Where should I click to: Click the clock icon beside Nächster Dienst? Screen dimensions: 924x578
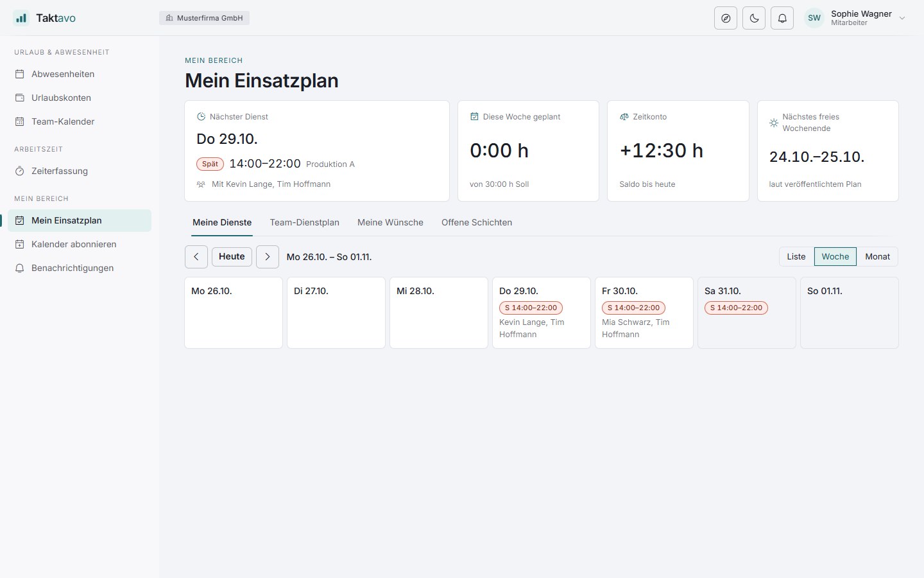pyautogui.click(x=201, y=117)
